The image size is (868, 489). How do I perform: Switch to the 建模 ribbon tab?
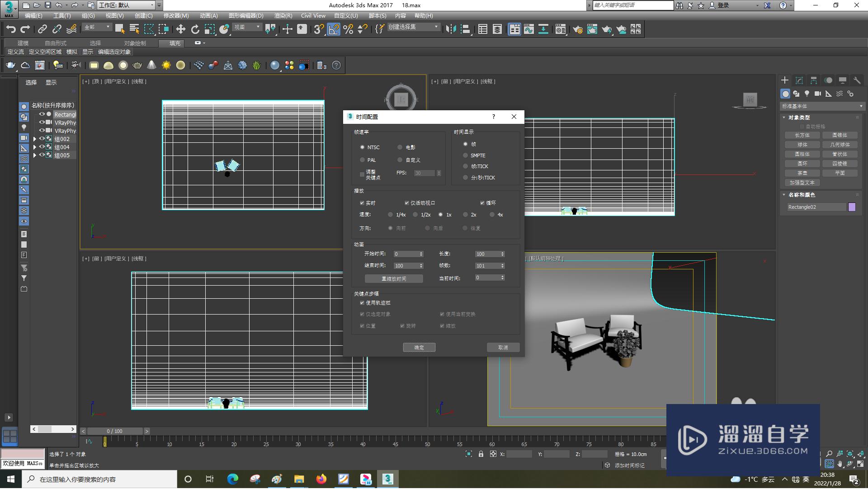(x=23, y=43)
